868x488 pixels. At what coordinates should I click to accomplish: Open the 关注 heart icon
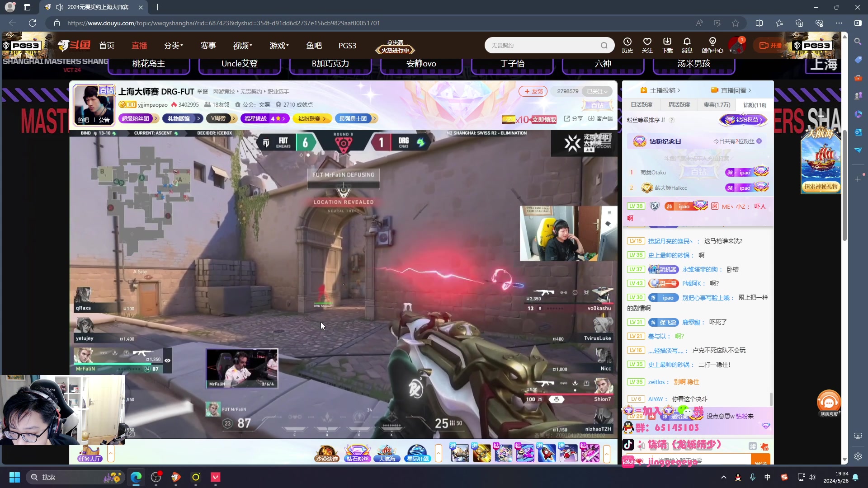tap(647, 45)
